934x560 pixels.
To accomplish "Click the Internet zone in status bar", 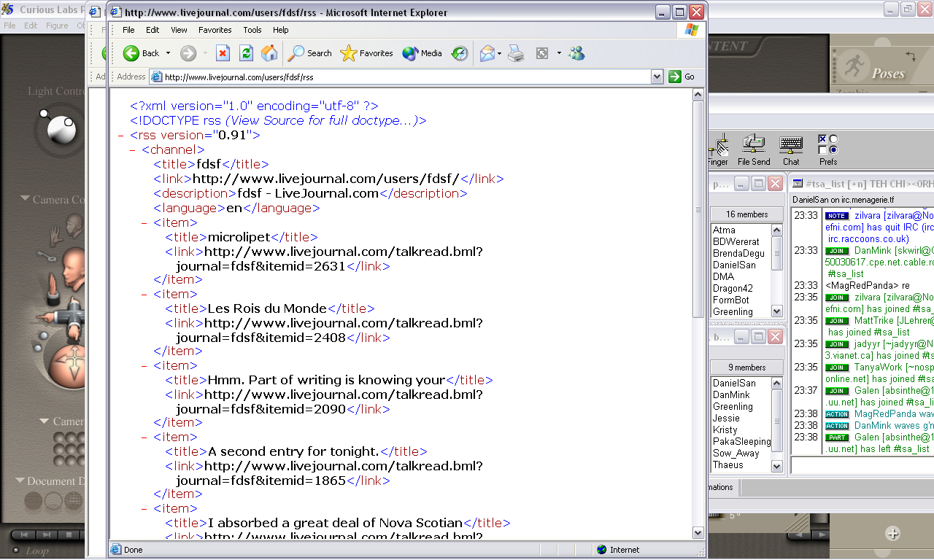I will [x=618, y=550].
